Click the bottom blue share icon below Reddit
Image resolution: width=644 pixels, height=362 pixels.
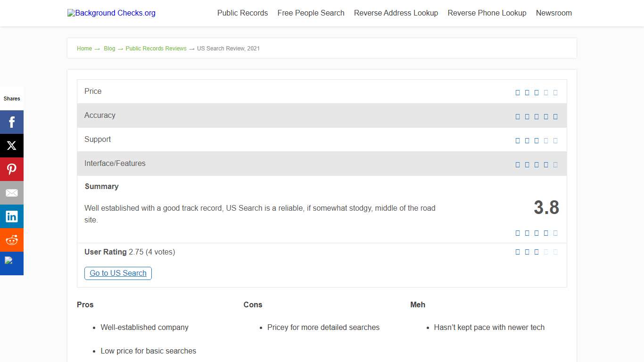(12, 263)
